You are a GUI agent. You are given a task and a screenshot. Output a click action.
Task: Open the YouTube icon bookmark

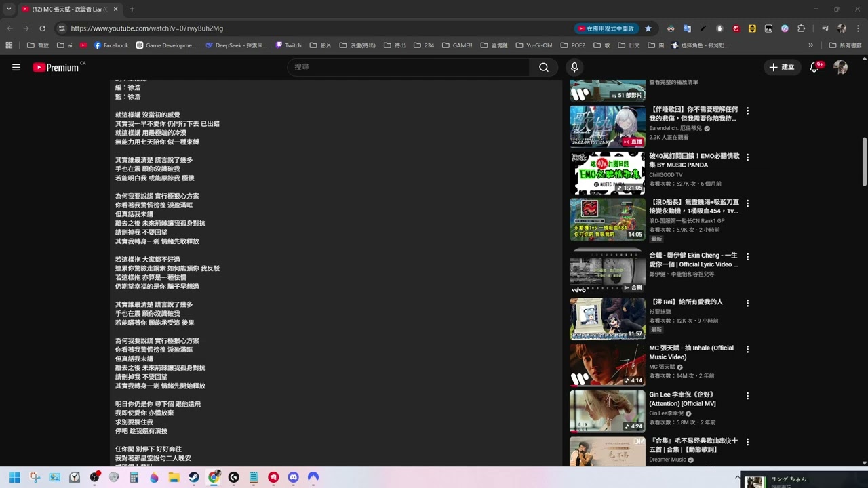coord(83,45)
